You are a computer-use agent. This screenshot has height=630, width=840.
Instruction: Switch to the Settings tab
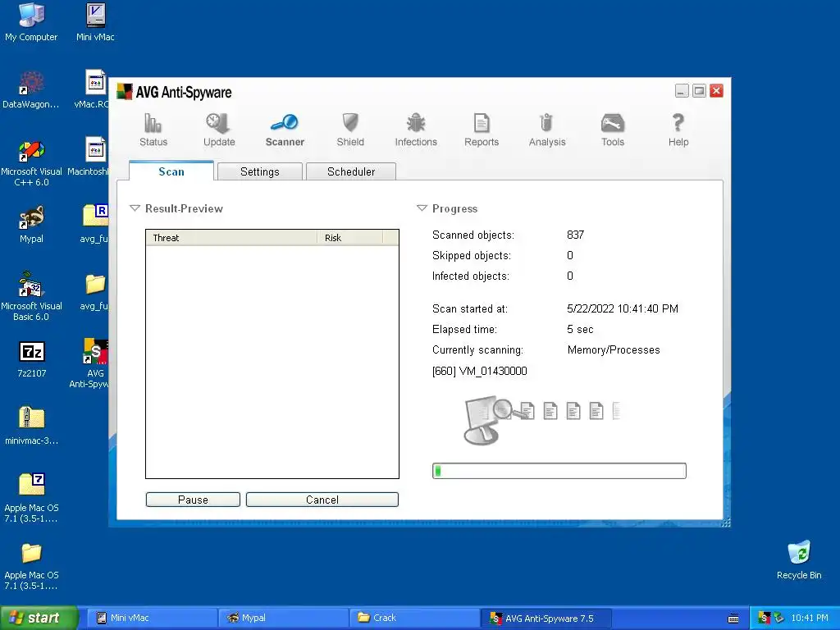coord(260,171)
